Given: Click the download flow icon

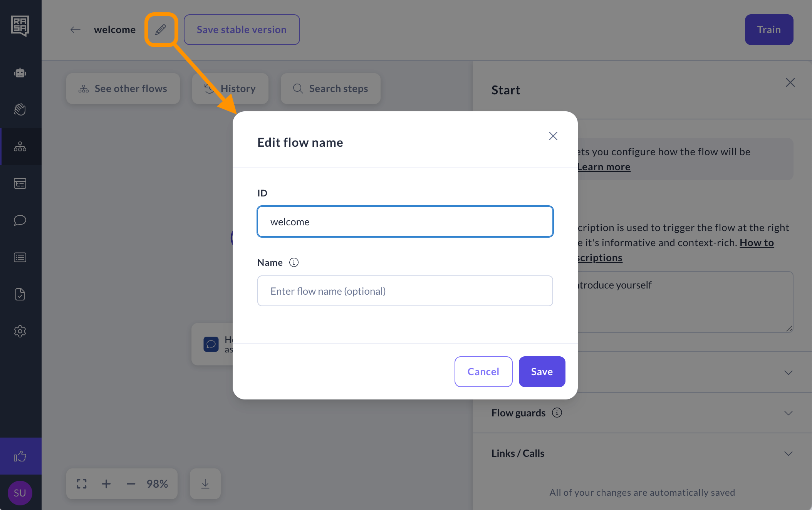Looking at the screenshot, I should click(x=205, y=484).
